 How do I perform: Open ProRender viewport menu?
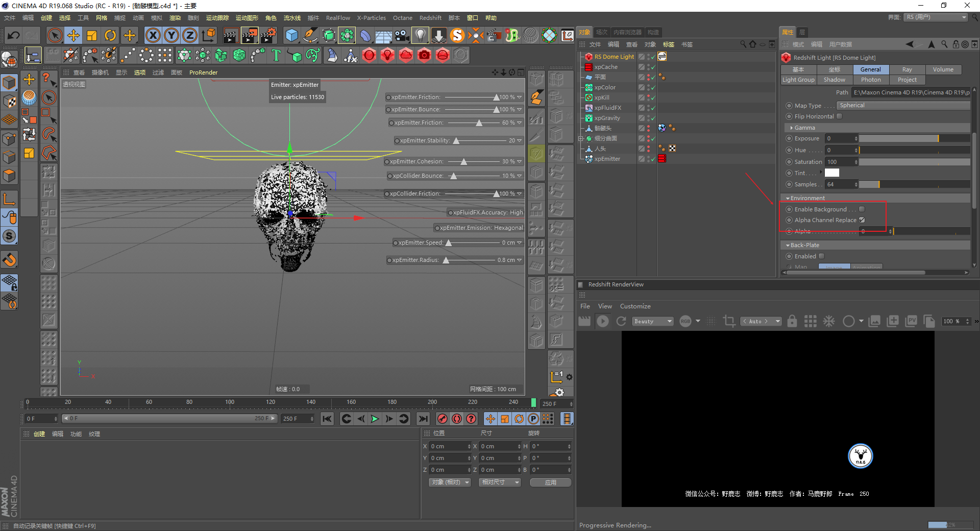click(203, 73)
